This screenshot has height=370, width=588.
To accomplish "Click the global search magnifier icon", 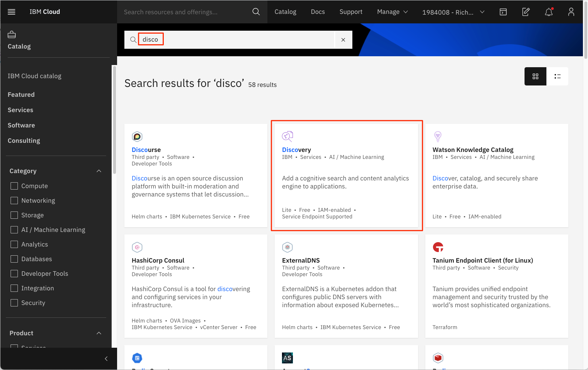I will 256,12.
